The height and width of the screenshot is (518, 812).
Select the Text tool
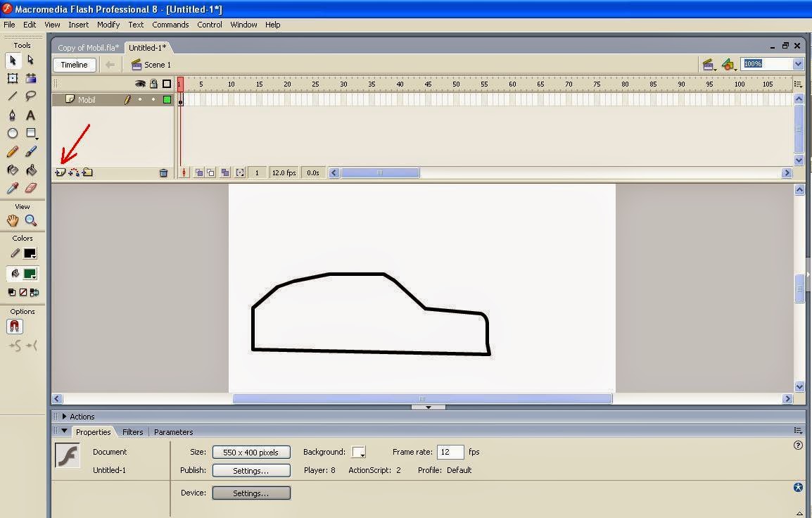[x=31, y=115]
